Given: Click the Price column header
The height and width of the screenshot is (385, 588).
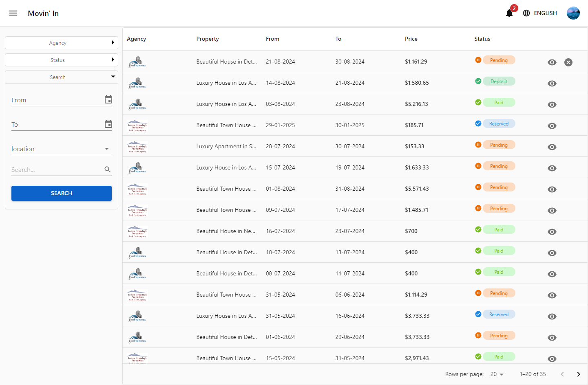Looking at the screenshot, I should 411,39.
